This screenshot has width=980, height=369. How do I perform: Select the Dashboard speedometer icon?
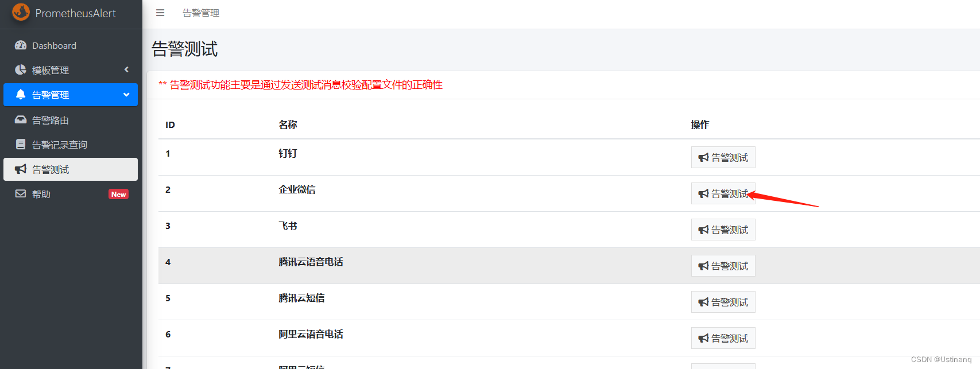pyautogui.click(x=21, y=45)
